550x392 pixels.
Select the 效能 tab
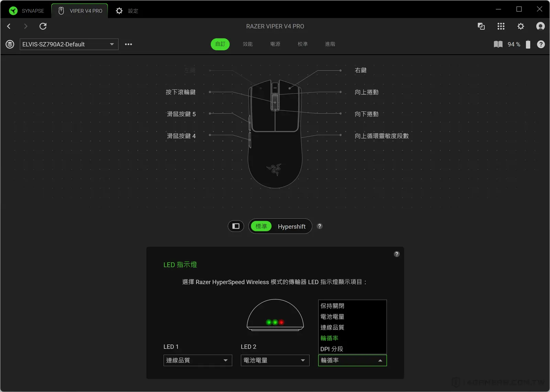click(247, 44)
